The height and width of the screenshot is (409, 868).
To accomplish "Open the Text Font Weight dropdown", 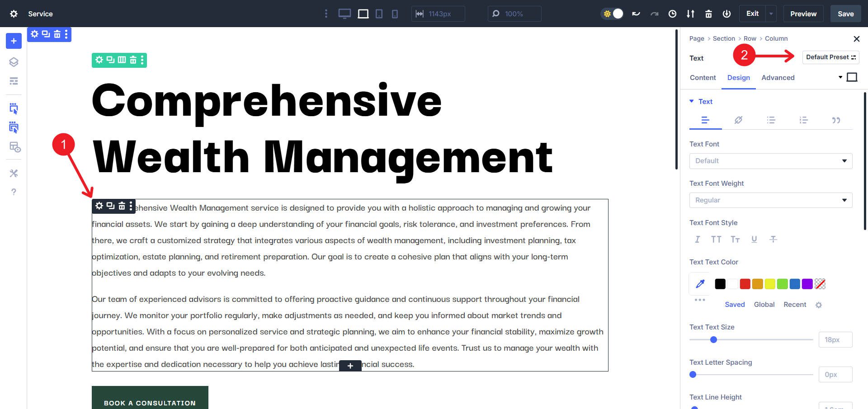I will coord(770,200).
